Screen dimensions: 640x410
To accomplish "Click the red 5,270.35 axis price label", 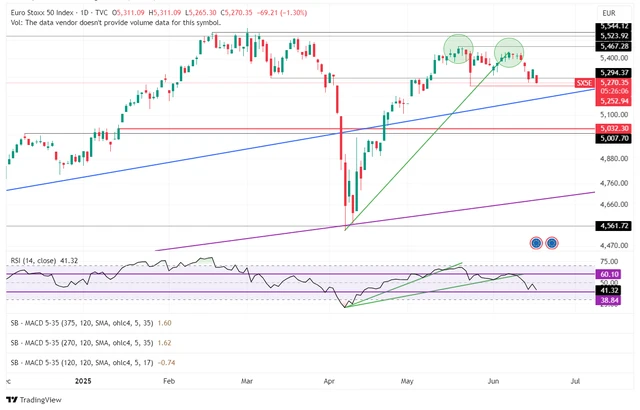I will coord(613,83).
